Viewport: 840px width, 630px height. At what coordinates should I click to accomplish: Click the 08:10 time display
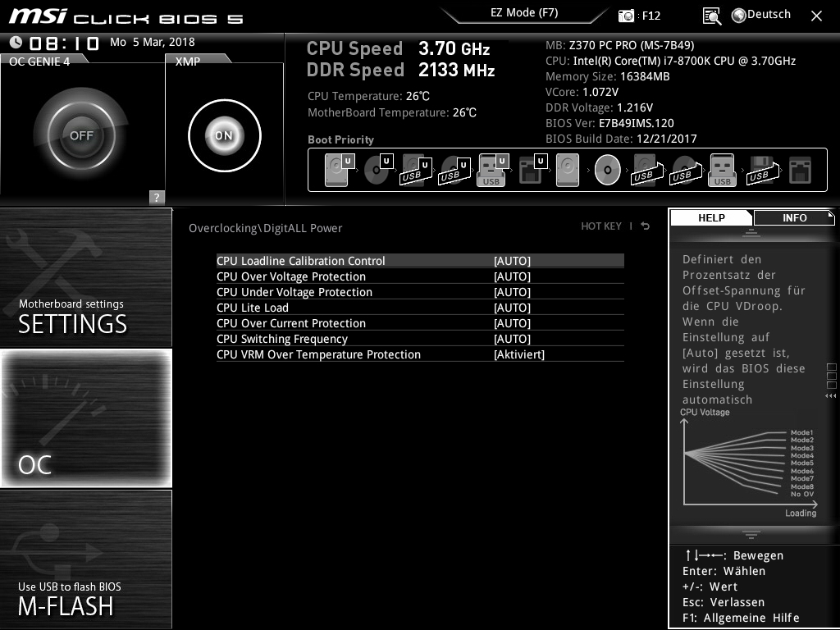pyautogui.click(x=64, y=43)
